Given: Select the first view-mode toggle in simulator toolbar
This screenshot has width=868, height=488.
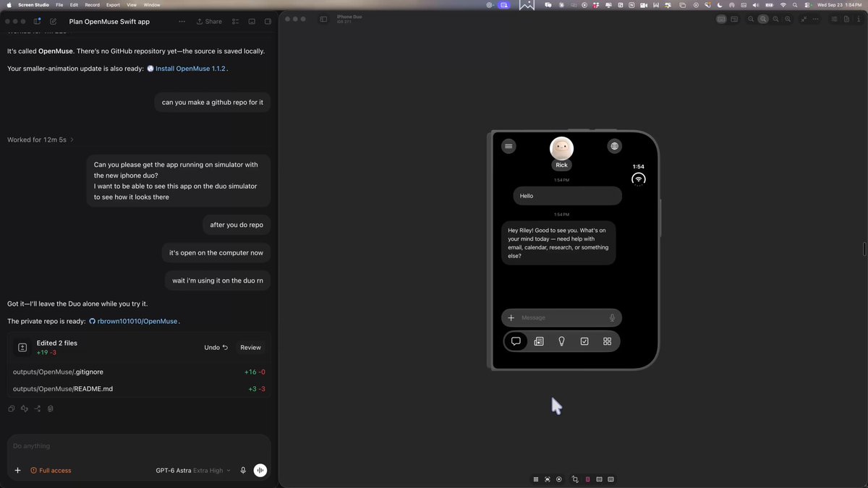Looking at the screenshot, I should 721,19.
